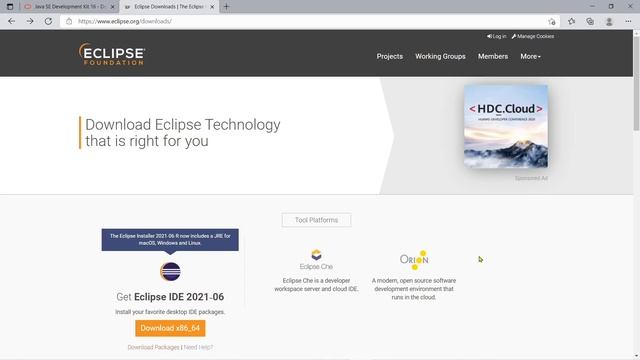Open browser profile icon
640x360 pixels.
click(609, 21)
